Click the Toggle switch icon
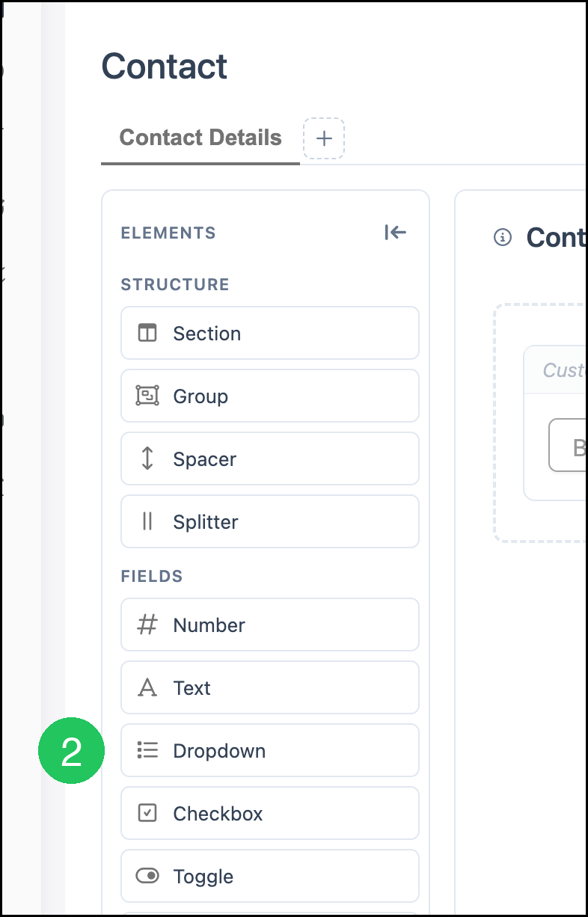 point(147,876)
